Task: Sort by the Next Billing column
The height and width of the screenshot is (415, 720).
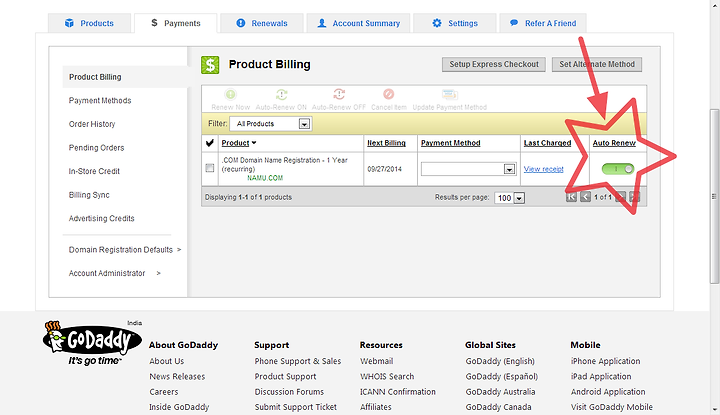Action: click(386, 143)
